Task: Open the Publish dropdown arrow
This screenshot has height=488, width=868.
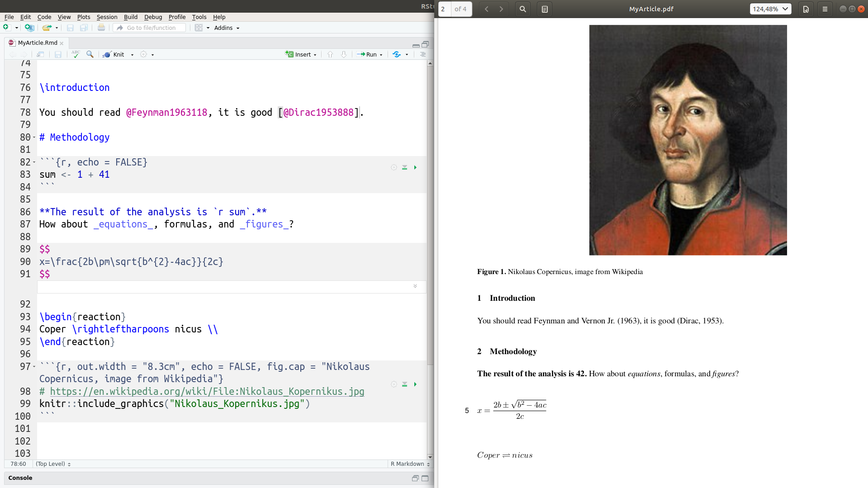Action: pyautogui.click(x=407, y=55)
